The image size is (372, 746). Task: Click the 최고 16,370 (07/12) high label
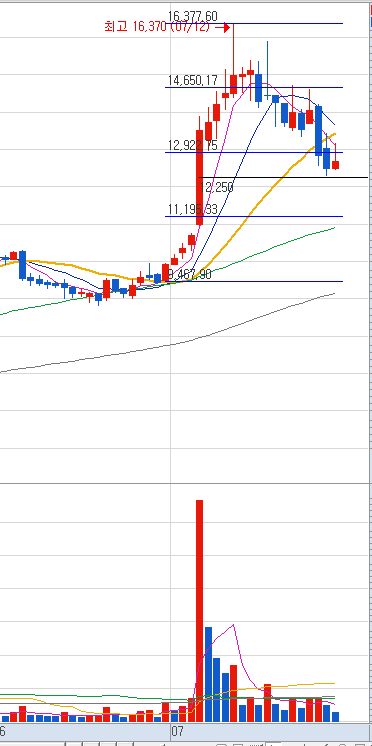coord(157,27)
